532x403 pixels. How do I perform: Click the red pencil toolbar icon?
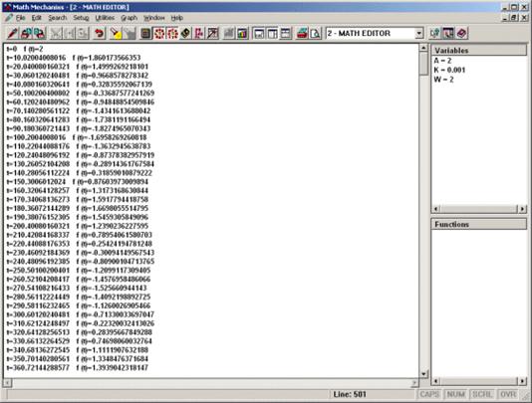(x=13, y=33)
